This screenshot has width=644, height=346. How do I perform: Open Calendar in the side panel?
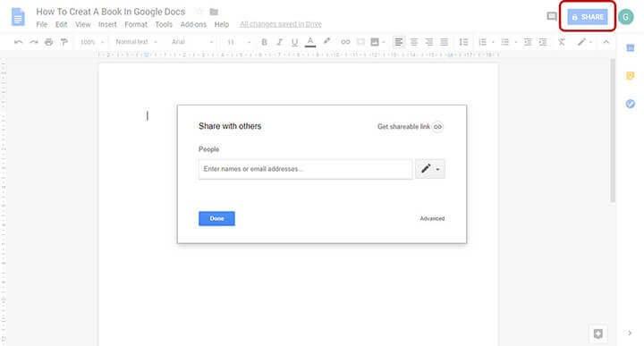tap(630, 48)
